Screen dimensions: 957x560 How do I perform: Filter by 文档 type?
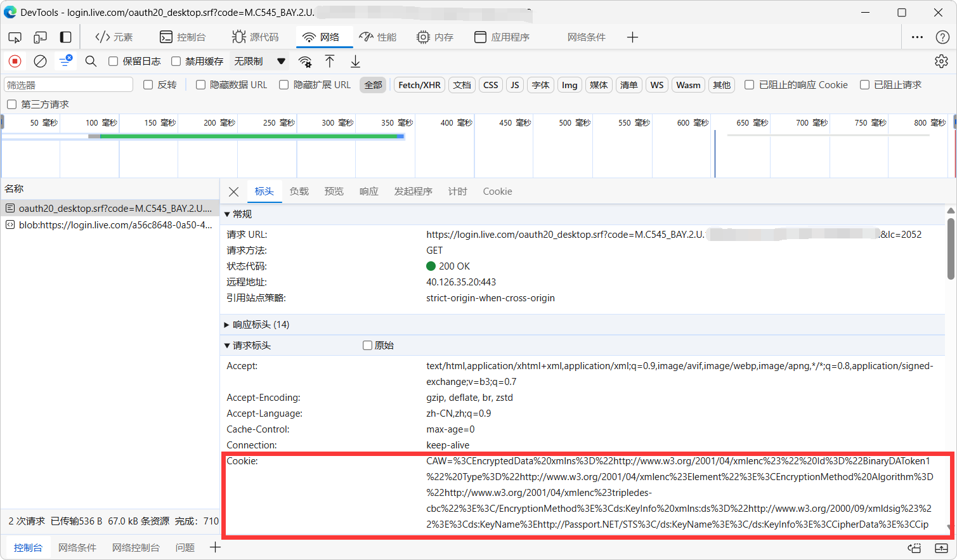tap(462, 85)
